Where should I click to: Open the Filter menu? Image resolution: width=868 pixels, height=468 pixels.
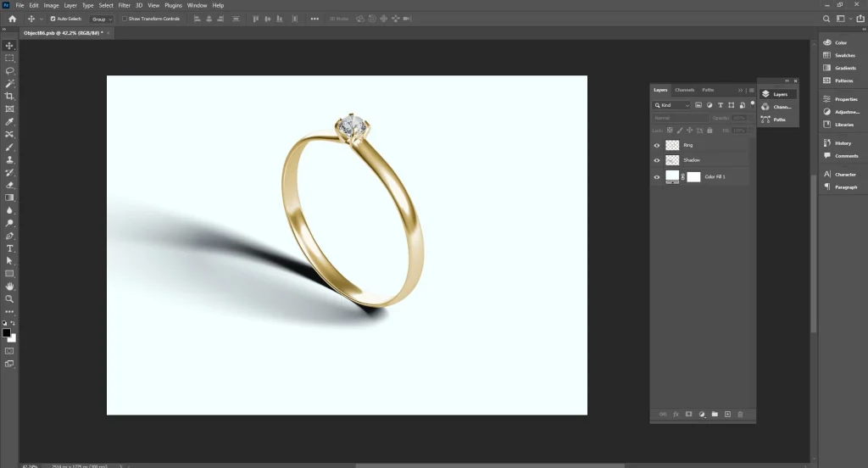click(124, 5)
